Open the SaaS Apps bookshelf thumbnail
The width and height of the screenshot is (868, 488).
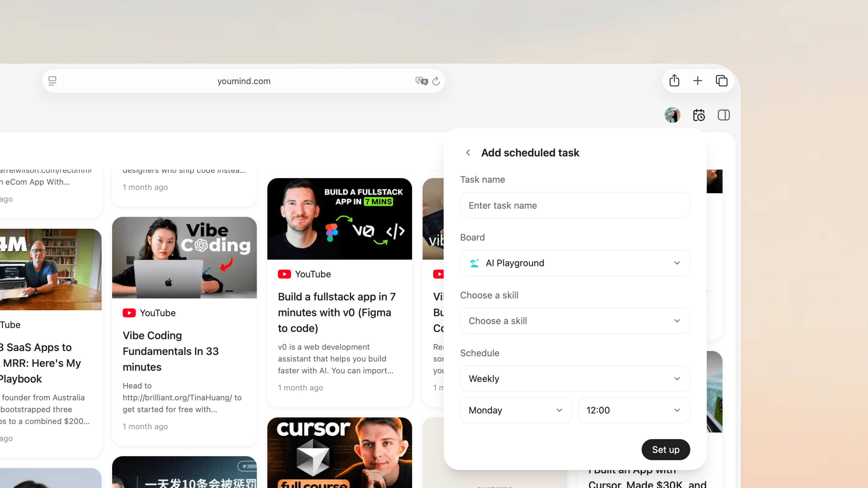point(51,270)
